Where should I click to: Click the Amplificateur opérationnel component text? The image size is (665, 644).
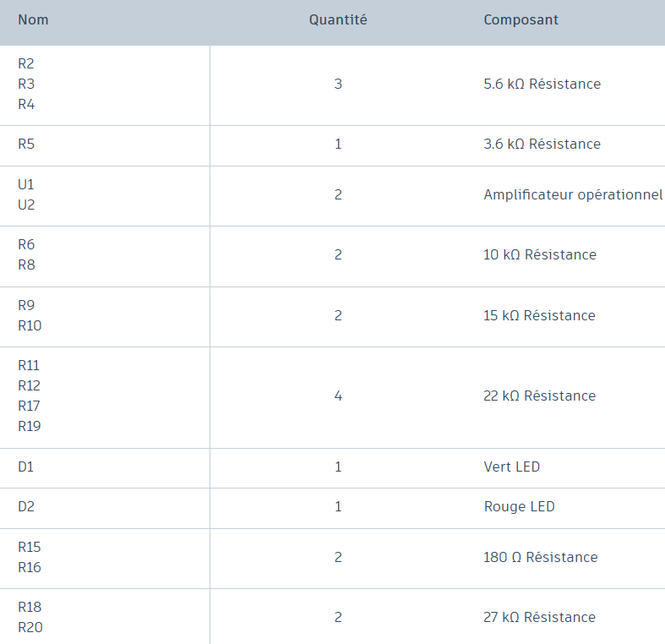(573, 194)
